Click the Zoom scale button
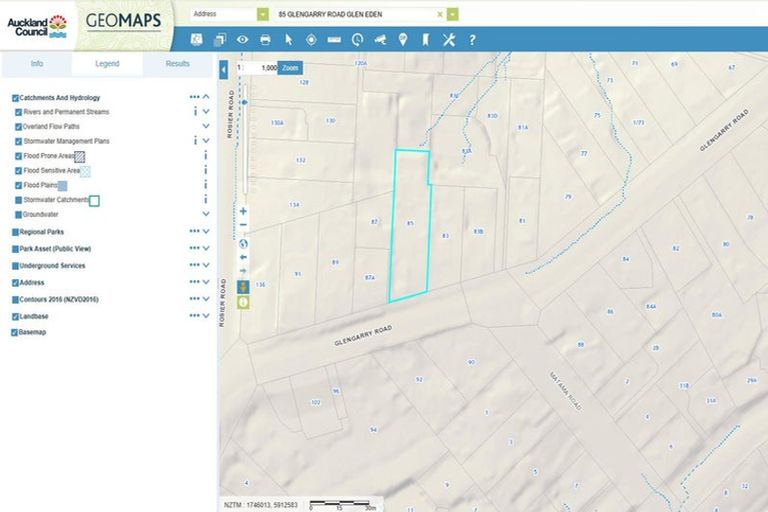The width and height of the screenshot is (768, 512). [x=290, y=67]
